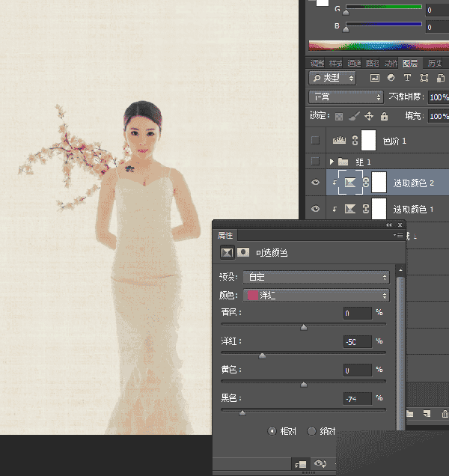
Task: Lock position move icon
Action: [369, 116]
